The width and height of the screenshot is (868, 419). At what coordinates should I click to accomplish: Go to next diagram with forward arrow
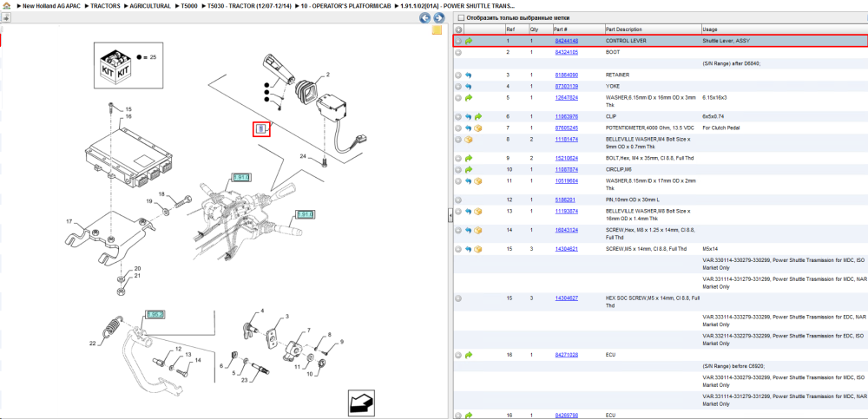(x=439, y=17)
